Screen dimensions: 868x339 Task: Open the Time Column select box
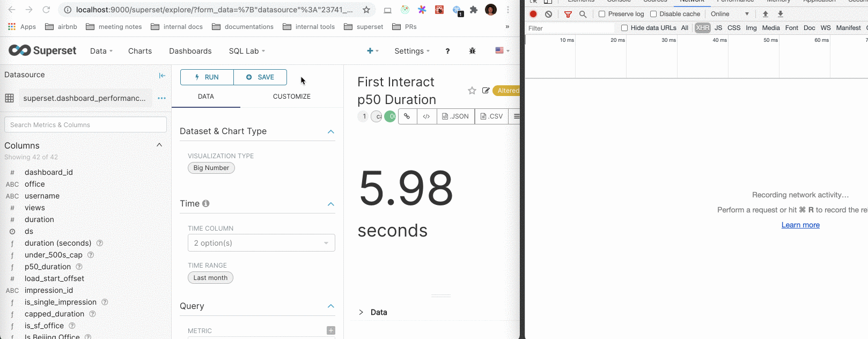[x=261, y=243]
